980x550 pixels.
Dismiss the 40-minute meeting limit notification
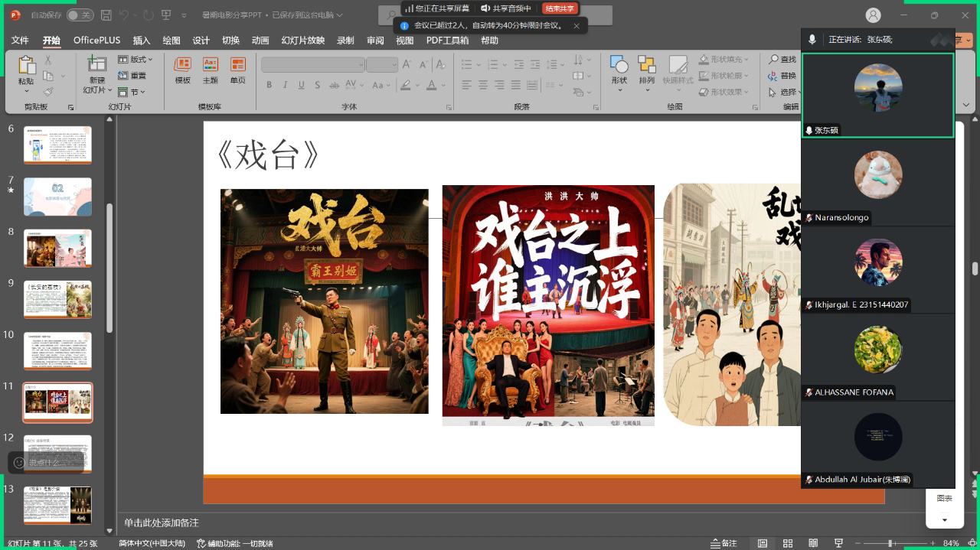click(x=576, y=26)
